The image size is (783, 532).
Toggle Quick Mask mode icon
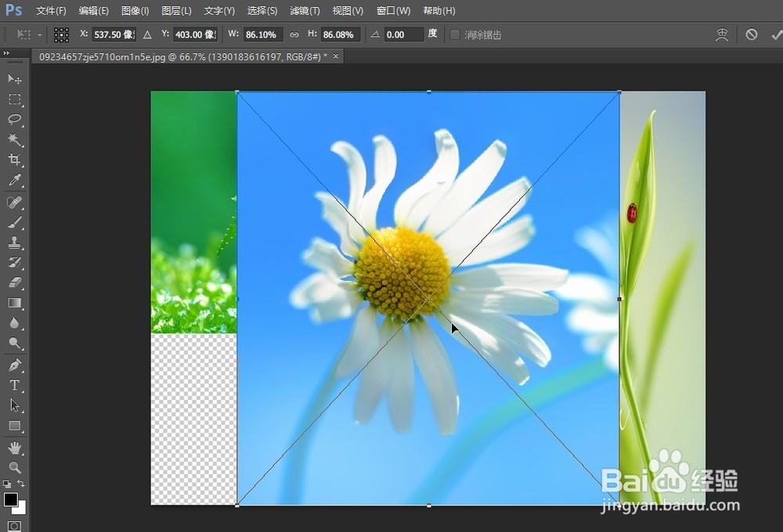click(14, 526)
